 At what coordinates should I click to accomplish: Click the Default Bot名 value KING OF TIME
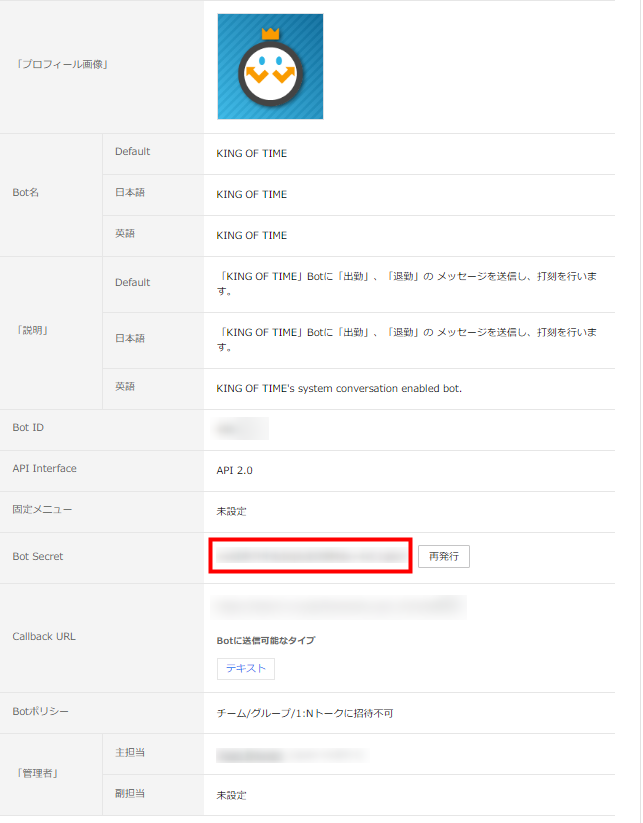pyautogui.click(x=252, y=154)
